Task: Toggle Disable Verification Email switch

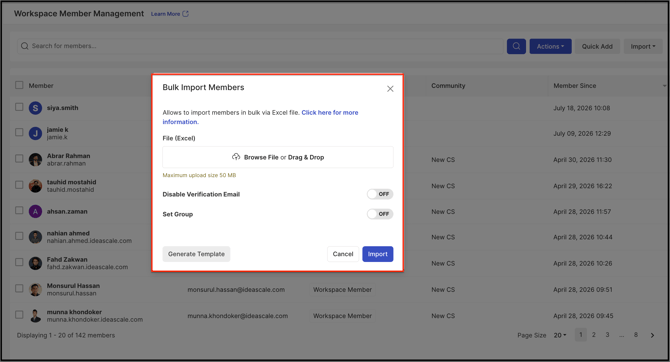Action: click(380, 194)
